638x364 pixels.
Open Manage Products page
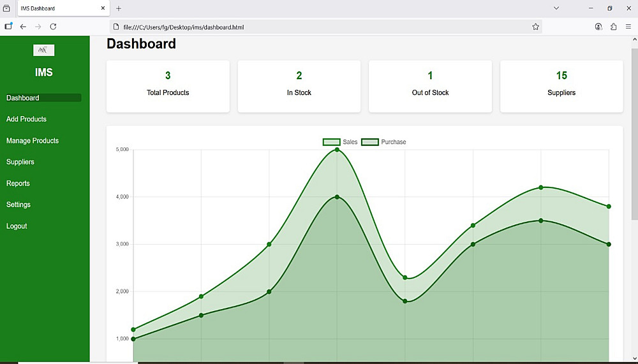pos(33,141)
